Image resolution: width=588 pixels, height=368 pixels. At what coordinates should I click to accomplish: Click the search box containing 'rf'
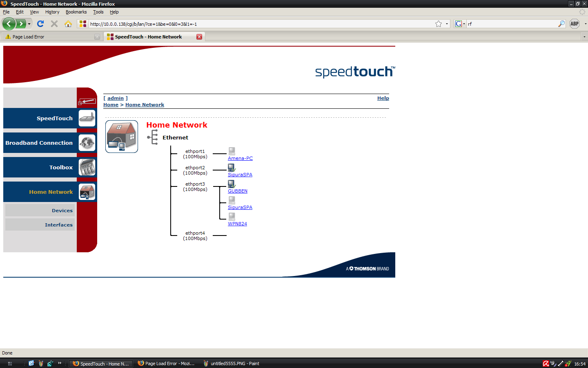point(512,24)
